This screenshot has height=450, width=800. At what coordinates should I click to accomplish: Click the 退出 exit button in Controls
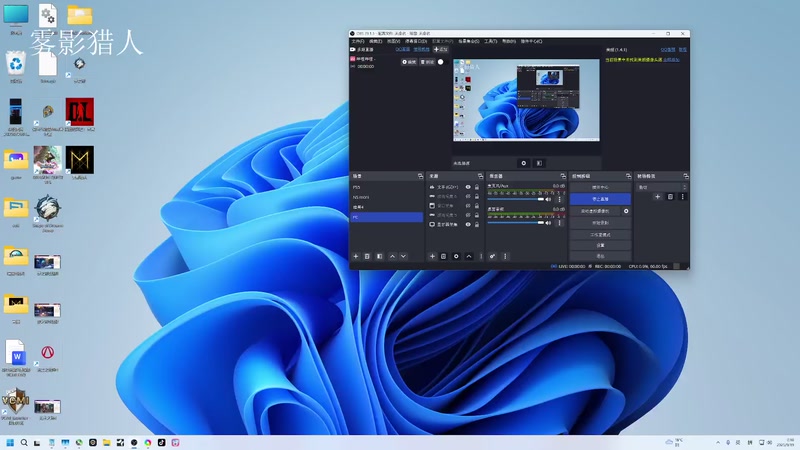[601, 256]
